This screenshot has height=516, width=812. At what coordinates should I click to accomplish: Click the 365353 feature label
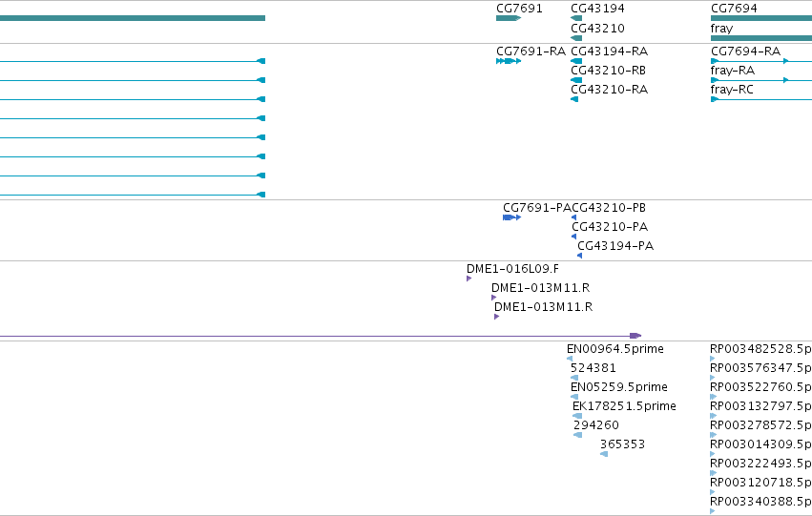tap(622, 444)
